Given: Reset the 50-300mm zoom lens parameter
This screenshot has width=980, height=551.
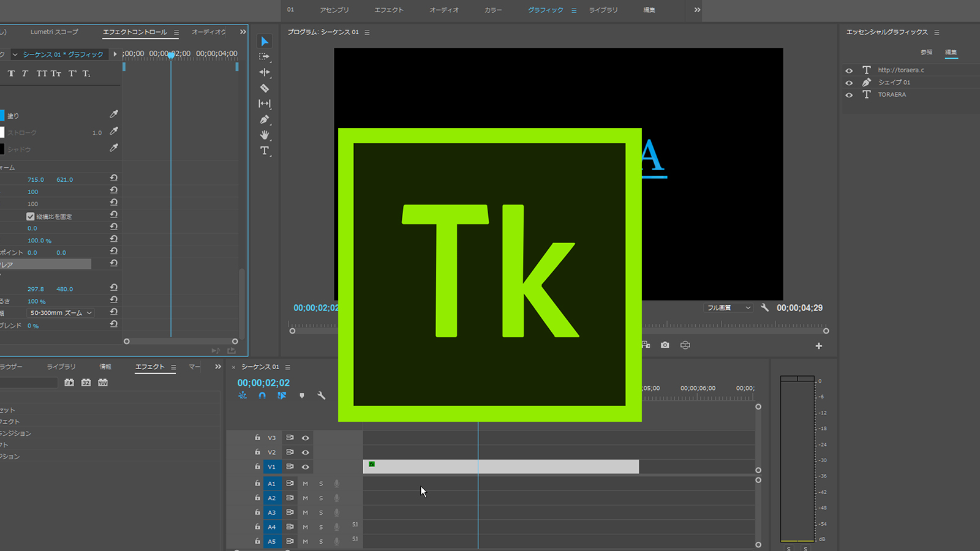Looking at the screenshot, I should pyautogui.click(x=114, y=312).
